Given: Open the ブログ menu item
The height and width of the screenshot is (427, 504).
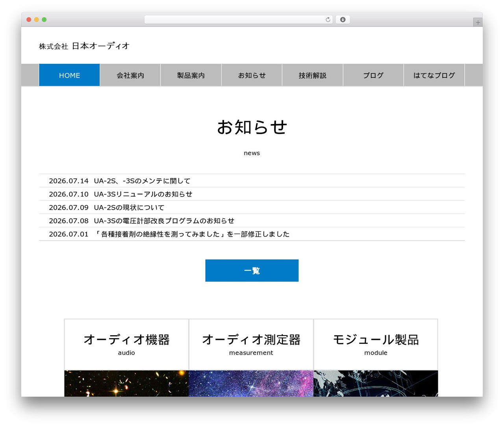Looking at the screenshot, I should click(373, 75).
